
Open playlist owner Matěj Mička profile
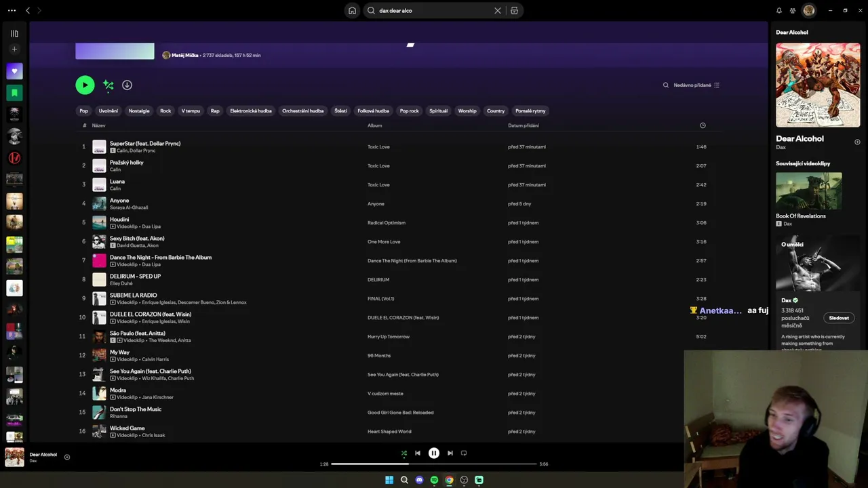coord(185,55)
